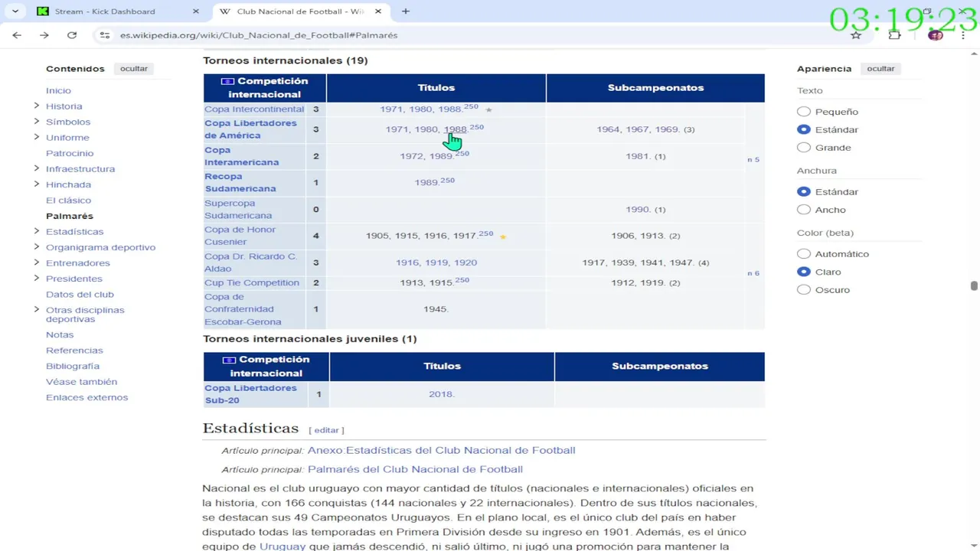Open Recopa Sudamericana link

click(240, 182)
